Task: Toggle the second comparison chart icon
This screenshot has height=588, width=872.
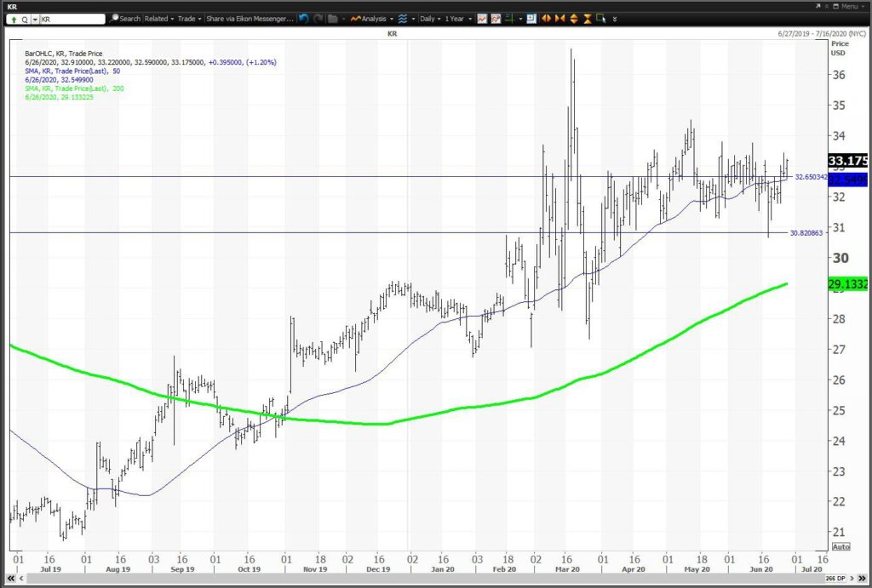Action: coord(496,19)
